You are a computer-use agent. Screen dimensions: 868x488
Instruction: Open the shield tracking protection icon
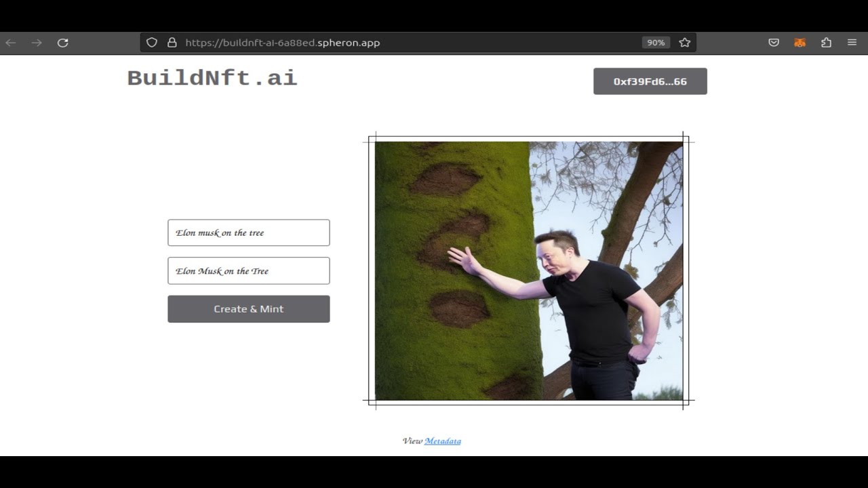tap(152, 43)
